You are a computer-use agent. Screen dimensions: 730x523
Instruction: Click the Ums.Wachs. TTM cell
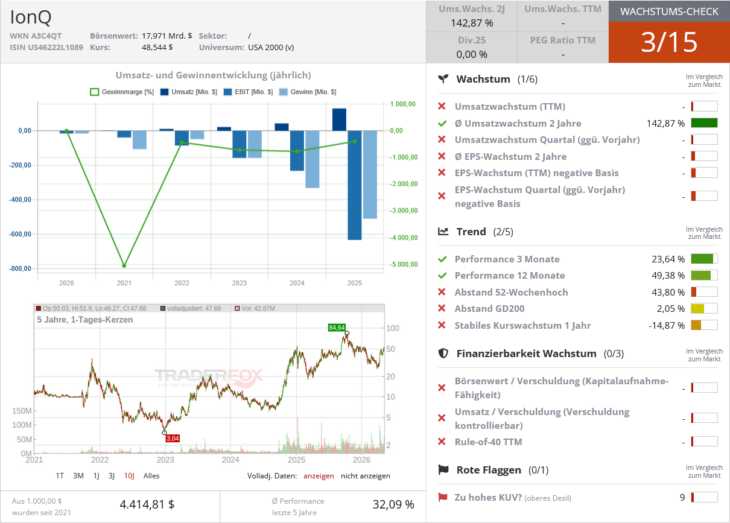pyautogui.click(x=563, y=16)
